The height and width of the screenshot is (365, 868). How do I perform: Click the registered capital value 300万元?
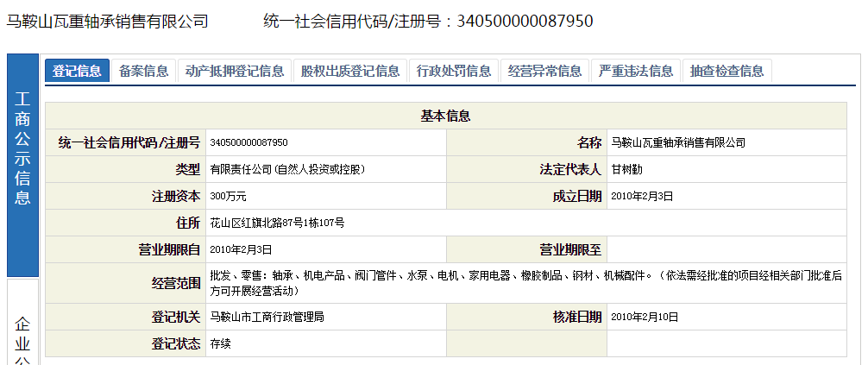click(x=229, y=197)
